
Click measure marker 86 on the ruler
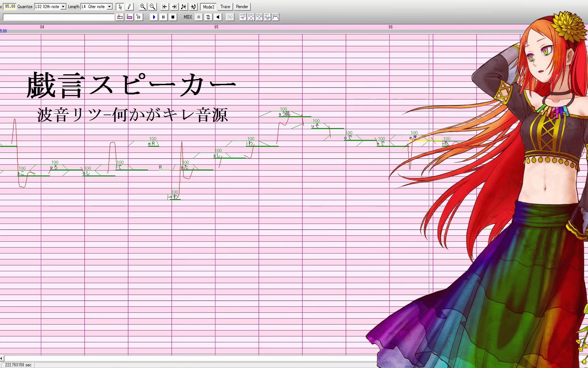point(391,27)
